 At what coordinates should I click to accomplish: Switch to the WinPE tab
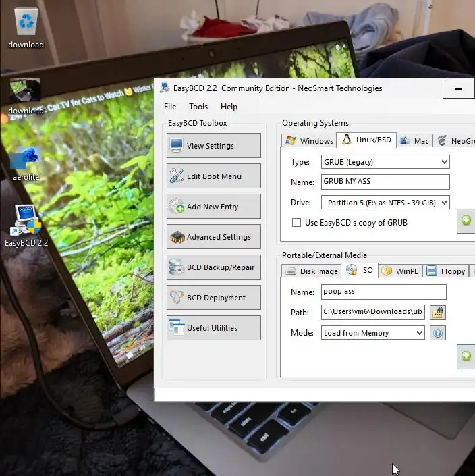tap(400, 271)
